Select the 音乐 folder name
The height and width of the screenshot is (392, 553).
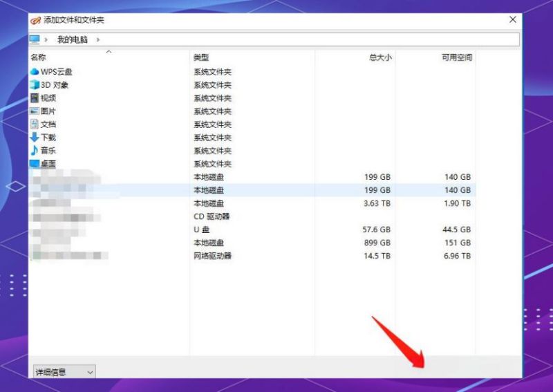(x=48, y=151)
